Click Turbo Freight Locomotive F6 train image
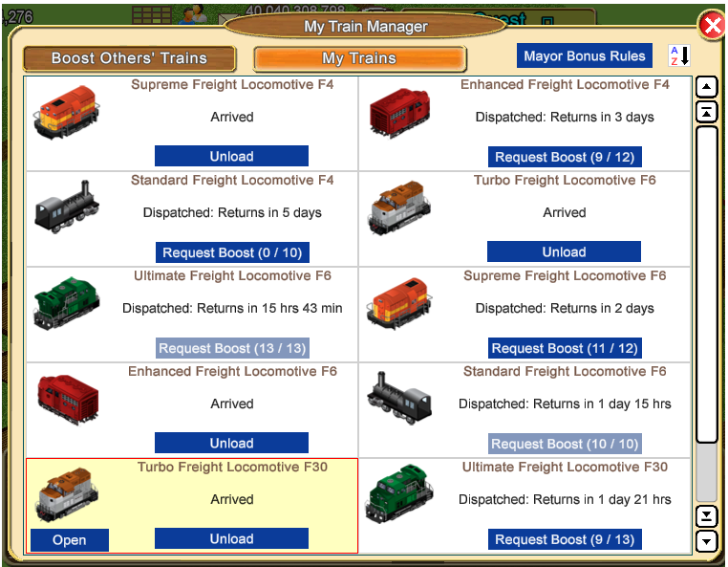The width and height of the screenshot is (728, 567). click(399, 208)
